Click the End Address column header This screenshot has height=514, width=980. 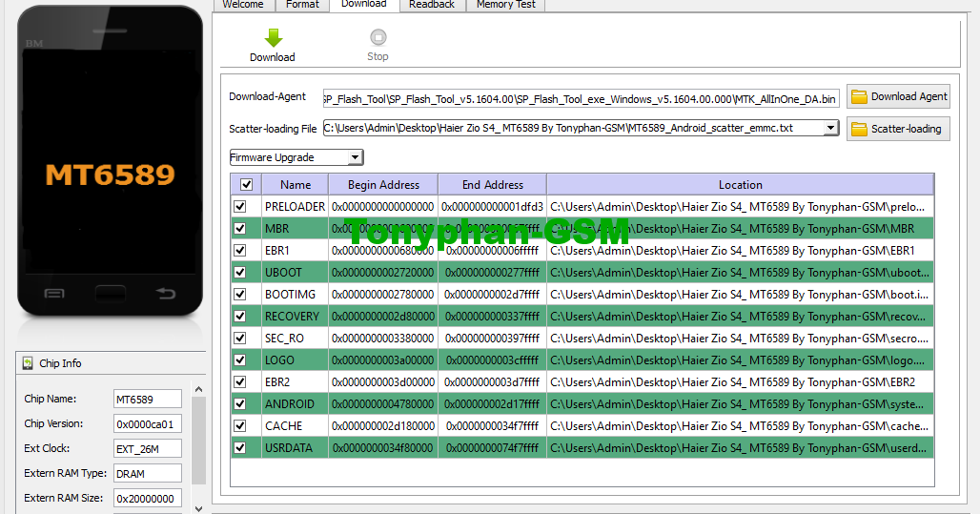tap(493, 184)
